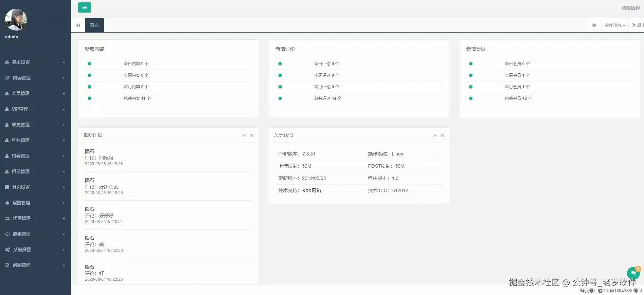Click the 基本设置 gear icon
Viewport: 644px width, 295px height.
7,62
